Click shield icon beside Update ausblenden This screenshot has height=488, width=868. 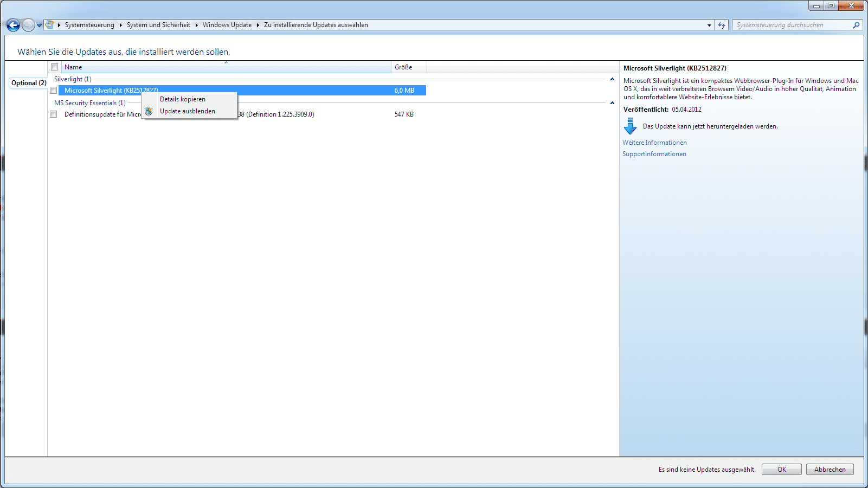point(149,111)
